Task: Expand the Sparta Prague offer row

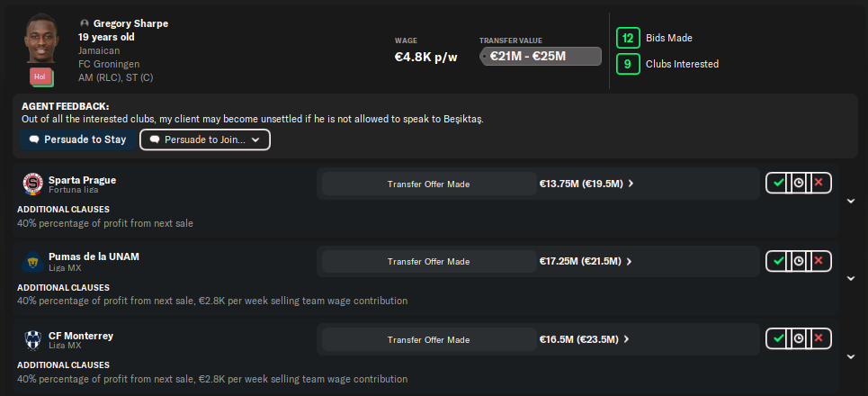Action: (851, 201)
